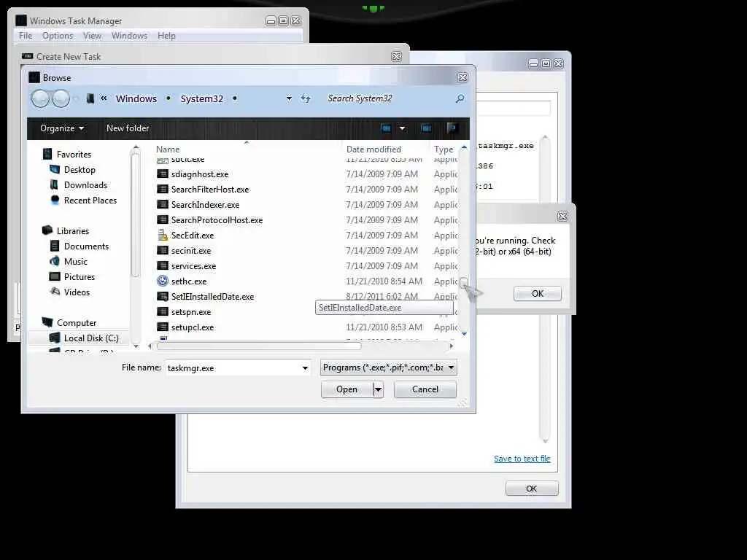
Task: Click OK in the background report window
Action: tap(532, 489)
